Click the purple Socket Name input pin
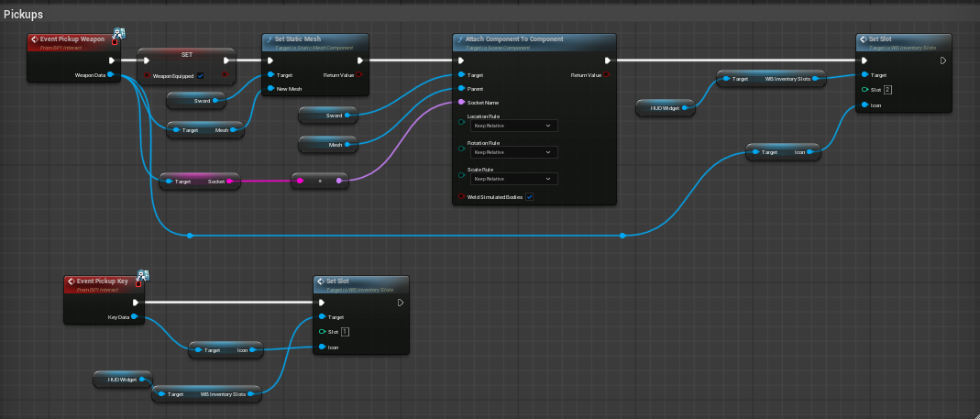The height and width of the screenshot is (419, 980). click(461, 102)
